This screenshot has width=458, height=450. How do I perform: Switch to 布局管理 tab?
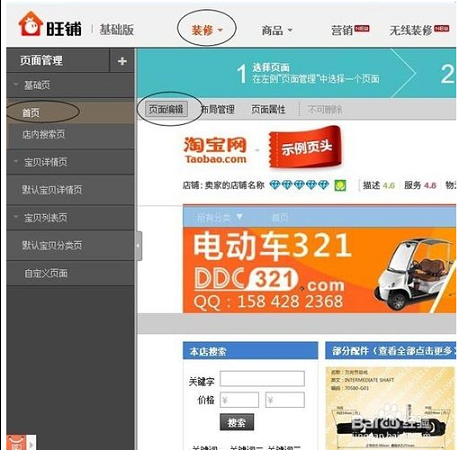click(218, 109)
